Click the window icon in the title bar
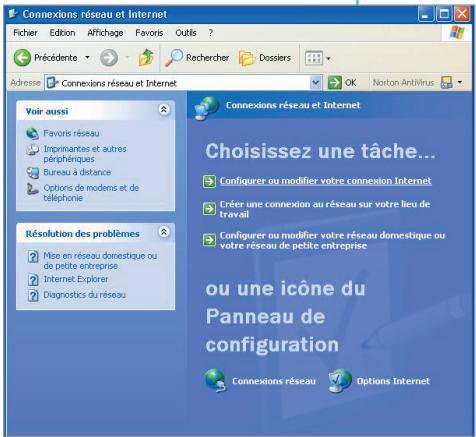The width and height of the screenshot is (476, 437). click(13, 14)
